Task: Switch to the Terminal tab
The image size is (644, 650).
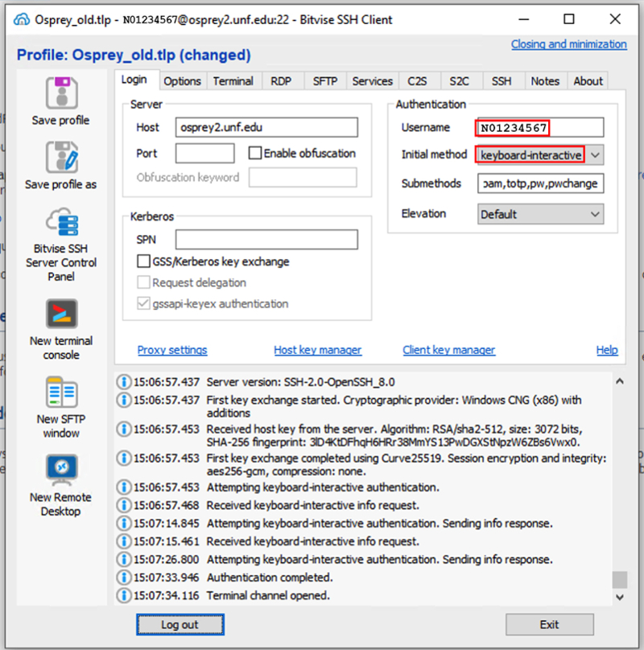Action: click(x=233, y=81)
